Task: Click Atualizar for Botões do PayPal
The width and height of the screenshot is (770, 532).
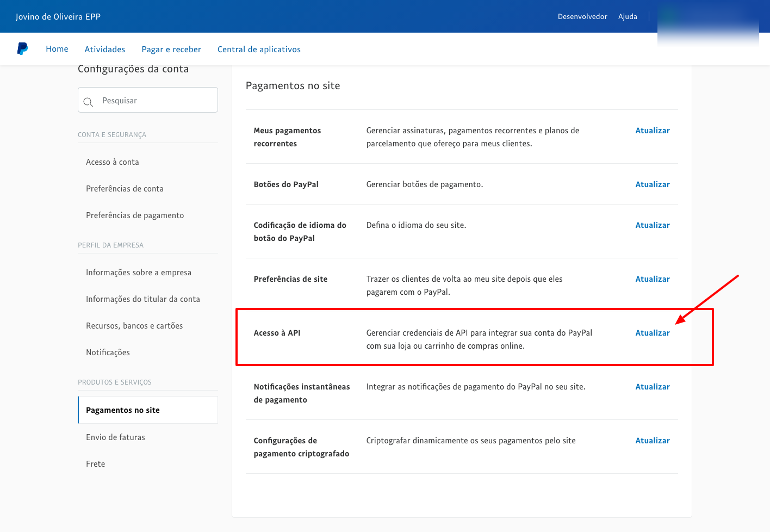Action: pyautogui.click(x=653, y=184)
